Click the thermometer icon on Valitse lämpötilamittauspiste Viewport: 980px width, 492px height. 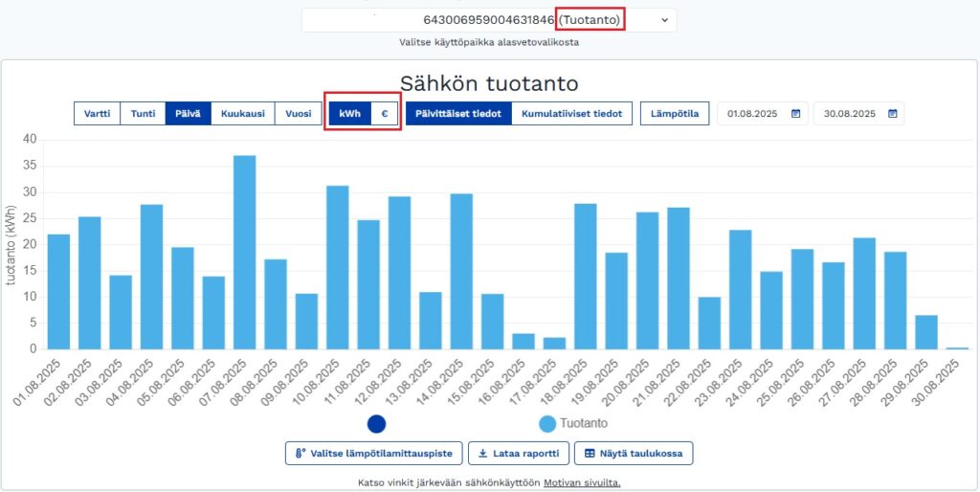[301, 454]
